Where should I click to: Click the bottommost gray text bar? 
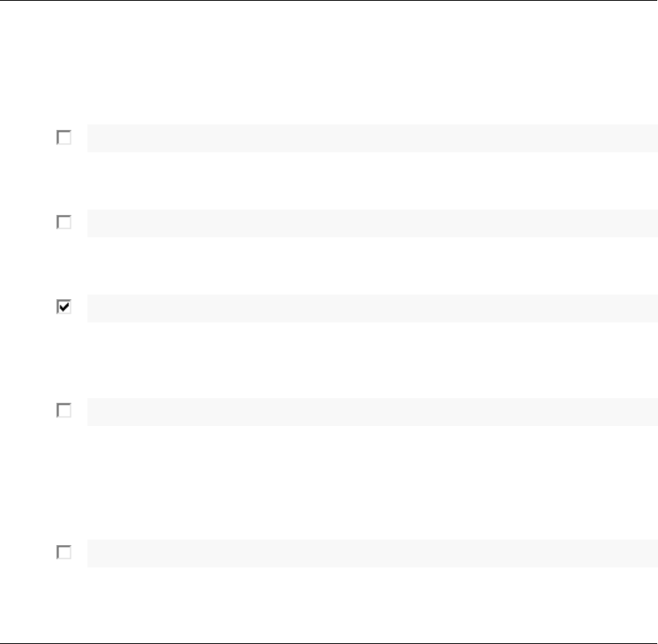pos(371,553)
